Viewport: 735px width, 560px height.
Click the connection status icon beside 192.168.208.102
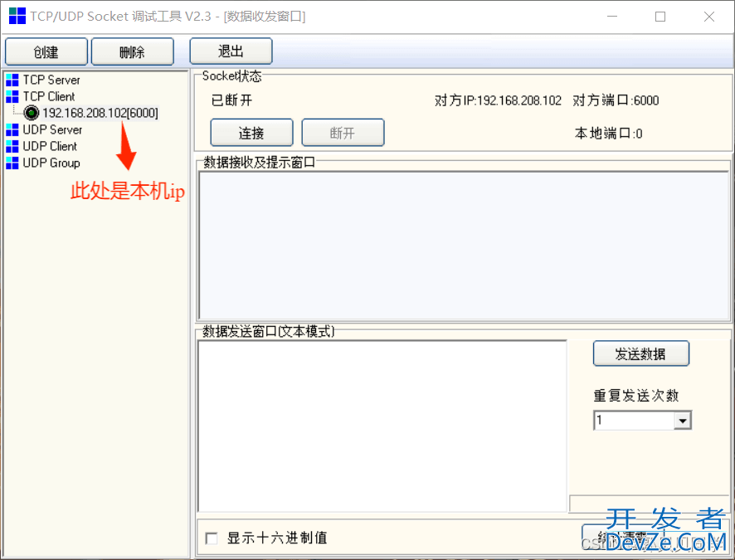point(31,113)
